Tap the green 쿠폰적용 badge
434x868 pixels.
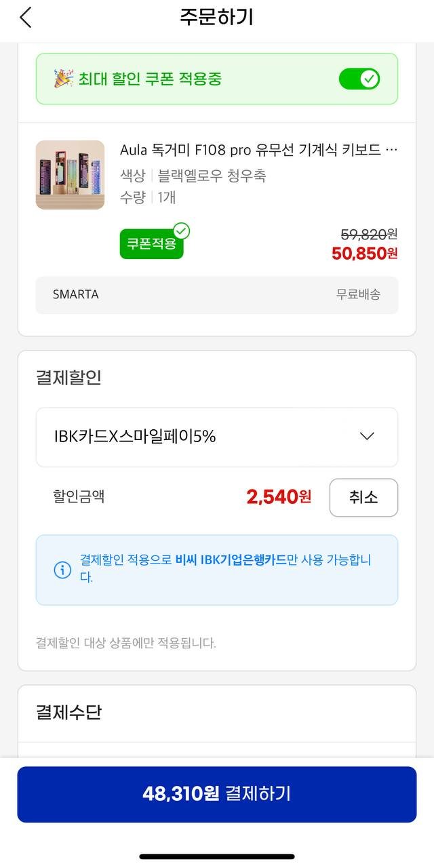click(151, 243)
